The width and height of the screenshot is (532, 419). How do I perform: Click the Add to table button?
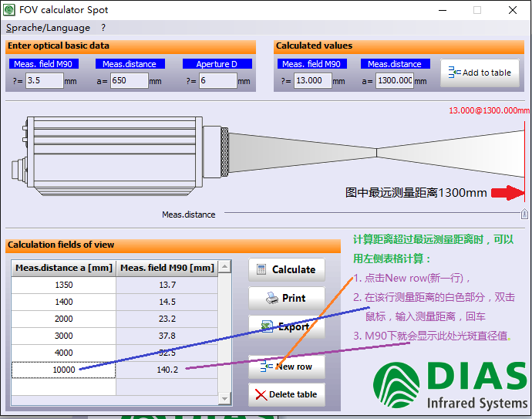[480, 73]
